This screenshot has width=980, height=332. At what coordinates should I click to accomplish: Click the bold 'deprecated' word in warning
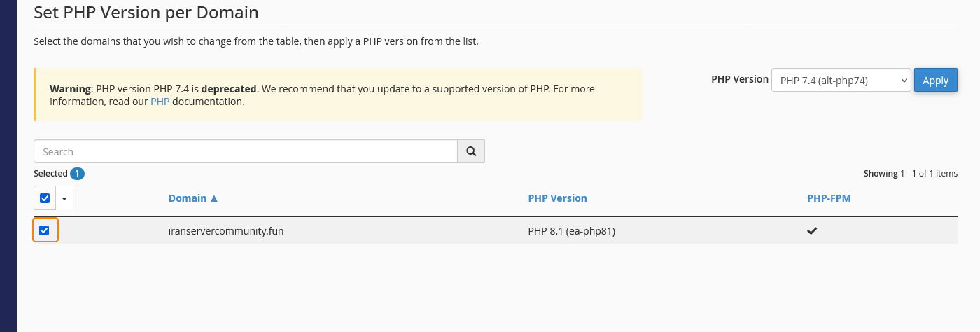tap(230, 90)
